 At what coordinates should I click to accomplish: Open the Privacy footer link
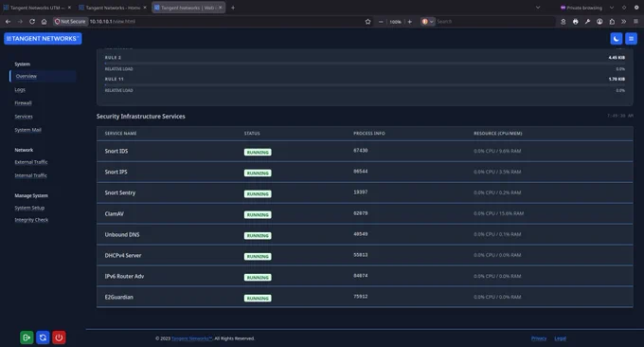539,338
